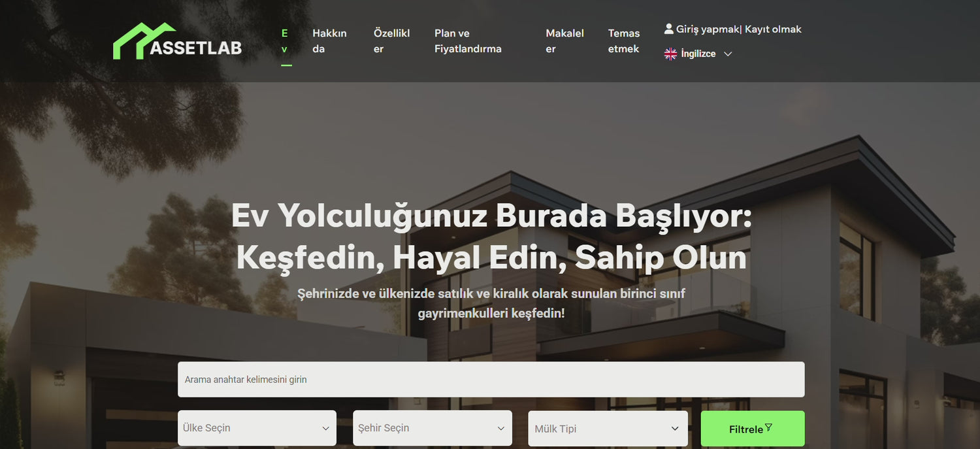The height and width of the screenshot is (449, 980).
Task: Open the Temas etmek page
Action: 624,41
